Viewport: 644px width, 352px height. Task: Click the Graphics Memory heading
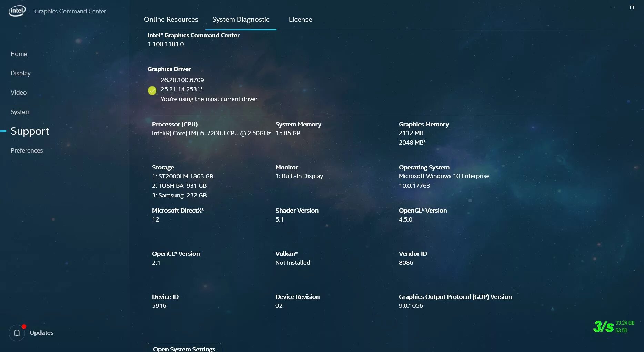424,124
